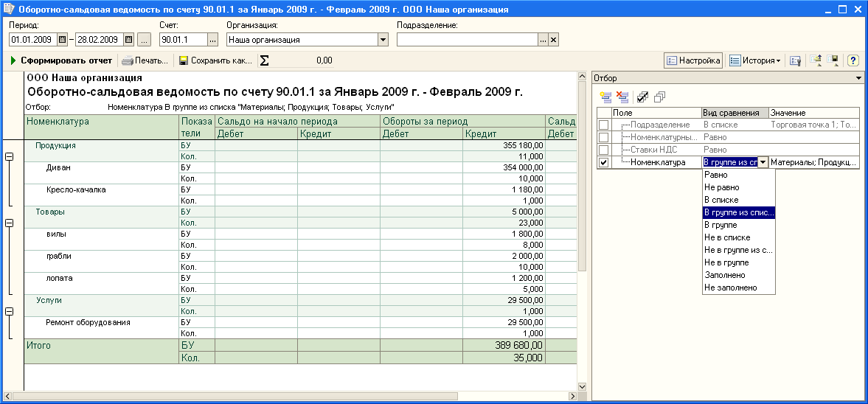Click the restore saved settings icon
The width and height of the screenshot is (868, 404).
tap(816, 60)
